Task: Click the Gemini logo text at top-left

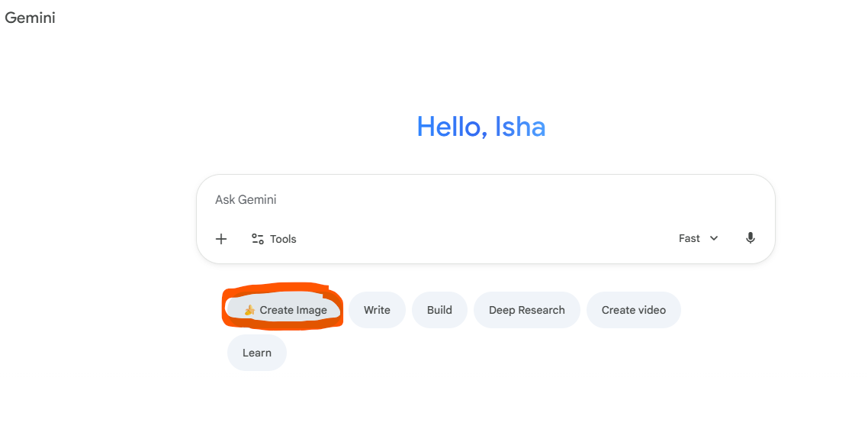Action: coord(31,18)
